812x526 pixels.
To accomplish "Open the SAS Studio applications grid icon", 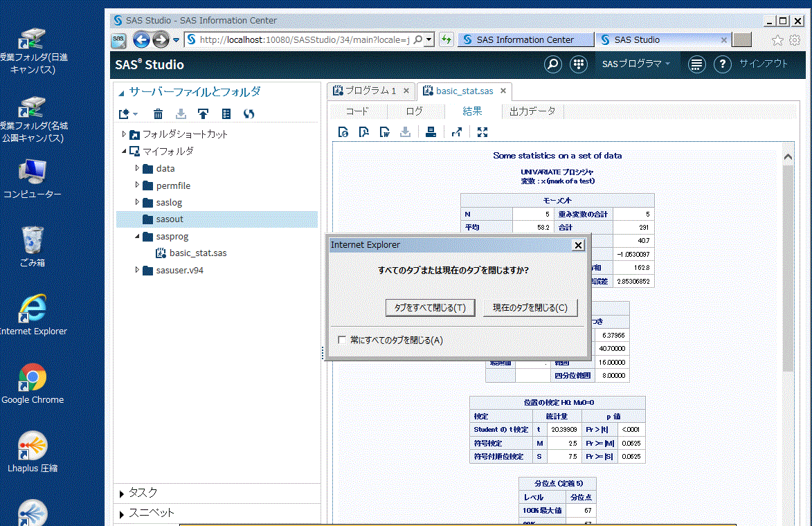I will click(x=579, y=64).
